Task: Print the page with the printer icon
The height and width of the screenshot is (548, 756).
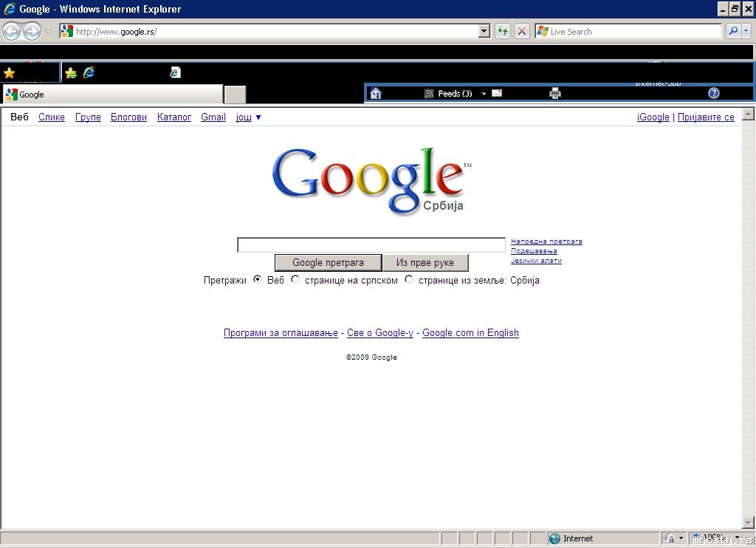Action: 555,93
